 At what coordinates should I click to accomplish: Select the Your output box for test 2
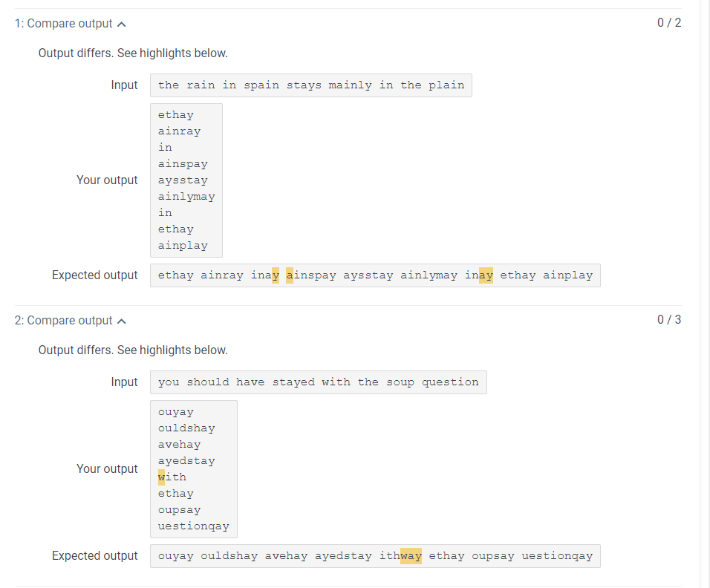click(x=193, y=468)
